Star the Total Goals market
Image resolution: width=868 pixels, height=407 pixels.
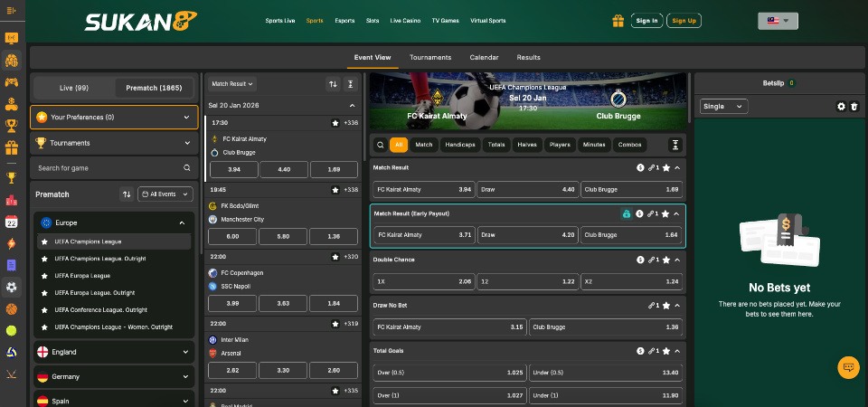666,351
